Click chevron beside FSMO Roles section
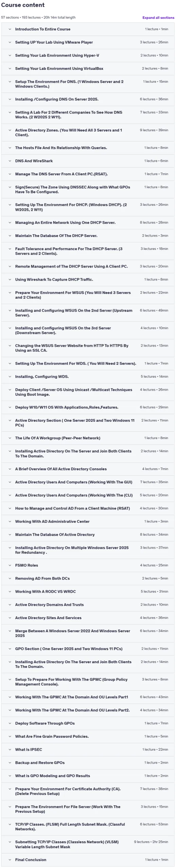This screenshot has height=868, width=176. pos(10,565)
